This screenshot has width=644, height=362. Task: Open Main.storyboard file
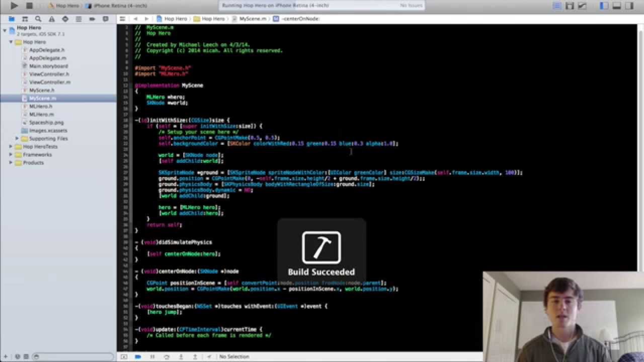(x=48, y=66)
